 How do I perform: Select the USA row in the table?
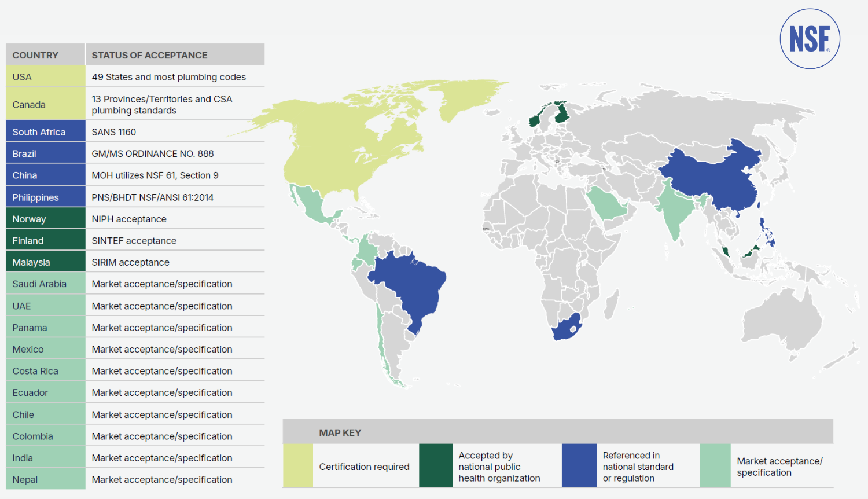(x=46, y=77)
